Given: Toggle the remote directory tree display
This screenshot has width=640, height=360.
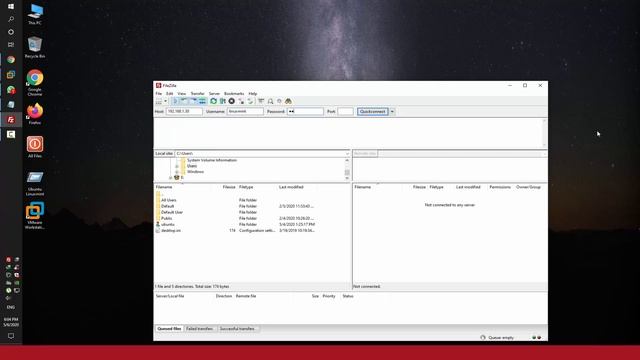Looking at the screenshot, I should click(x=193, y=101).
